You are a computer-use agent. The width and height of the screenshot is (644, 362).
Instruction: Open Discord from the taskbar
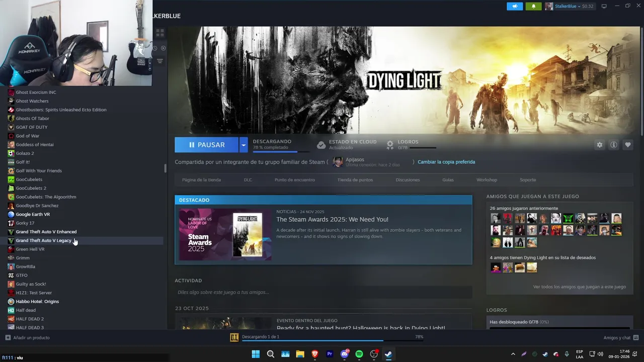[x=345, y=354]
